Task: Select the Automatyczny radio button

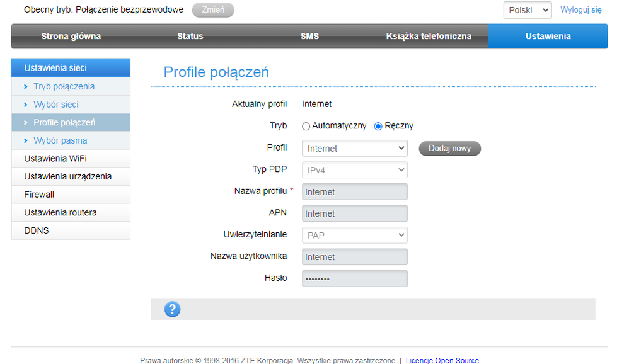Action: [x=306, y=126]
